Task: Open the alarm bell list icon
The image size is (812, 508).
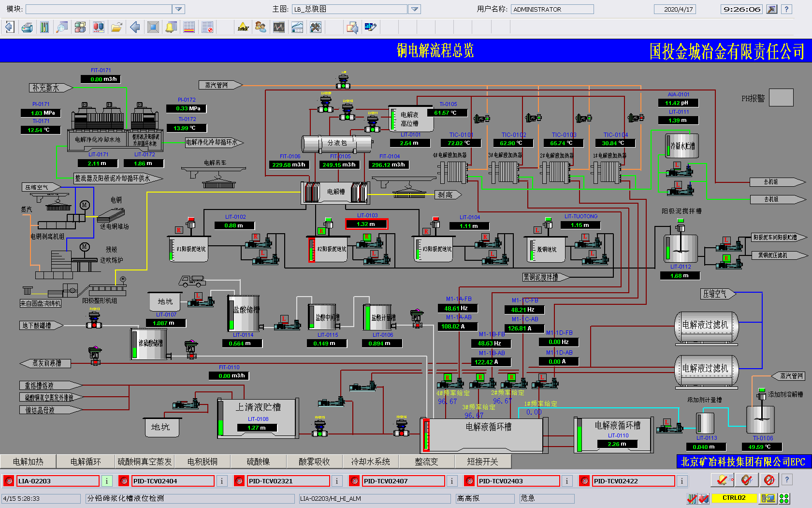Action: [171, 28]
